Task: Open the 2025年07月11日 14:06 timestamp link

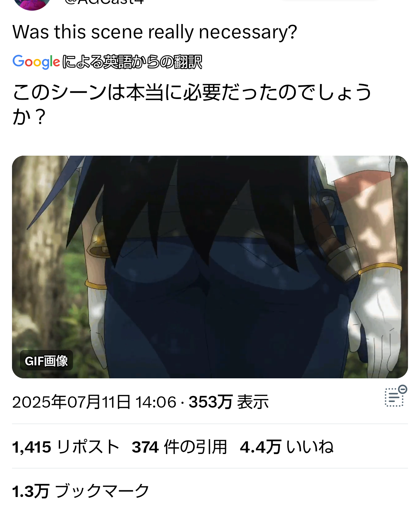Action: (x=94, y=402)
